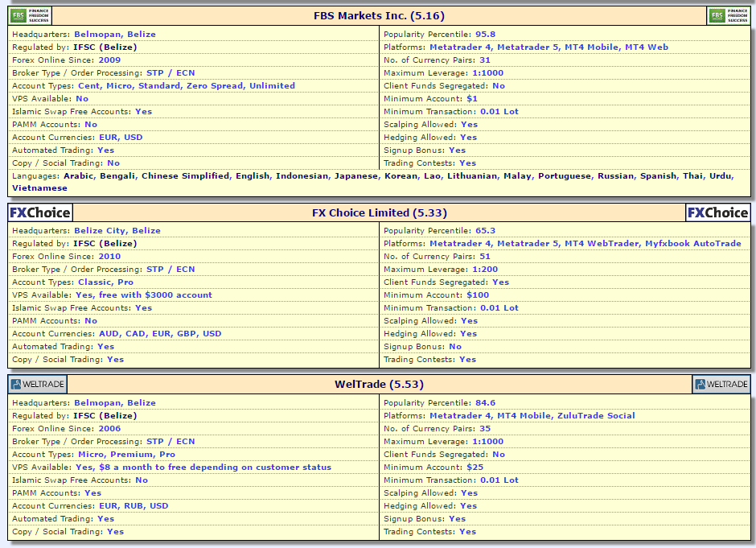
Task: Click the FBS logo right of the FBS Markets title
Action: pyautogui.click(x=729, y=16)
